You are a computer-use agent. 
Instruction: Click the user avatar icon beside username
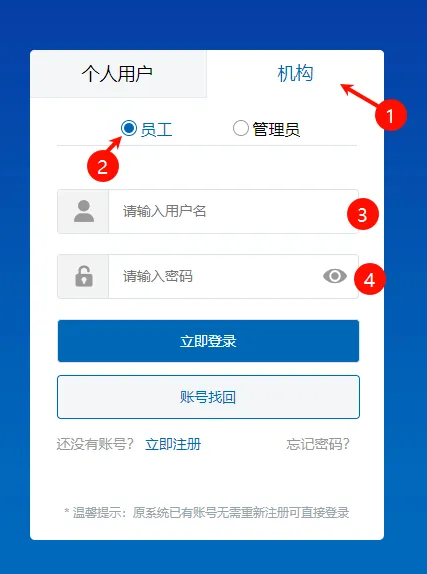84,211
